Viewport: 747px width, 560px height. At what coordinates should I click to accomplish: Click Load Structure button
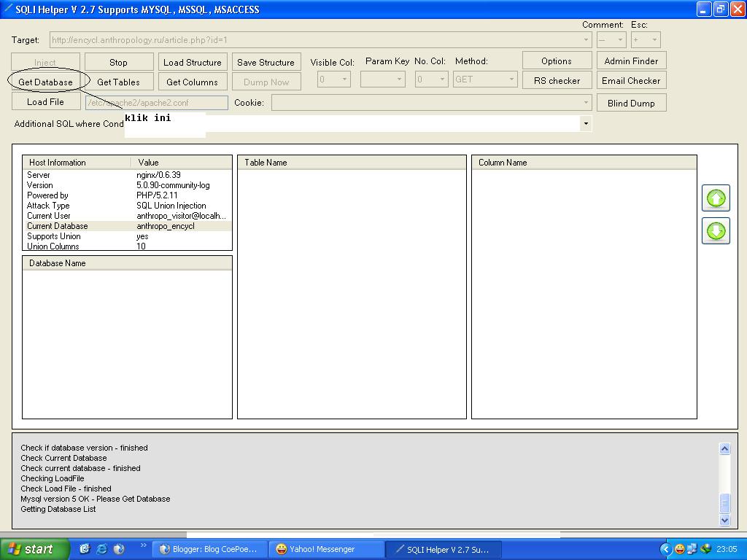[x=193, y=62]
